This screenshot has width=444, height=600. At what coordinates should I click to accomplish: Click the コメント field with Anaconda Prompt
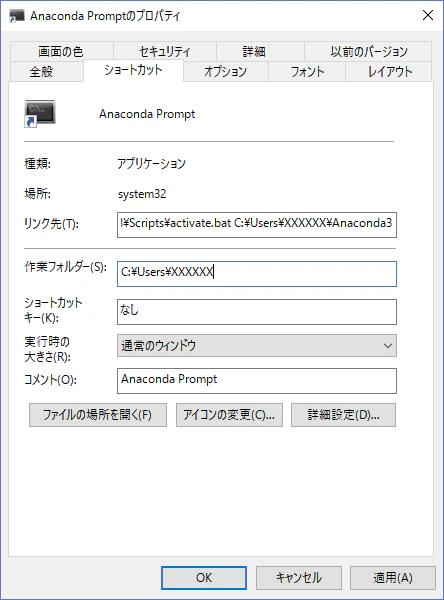[x=257, y=381]
